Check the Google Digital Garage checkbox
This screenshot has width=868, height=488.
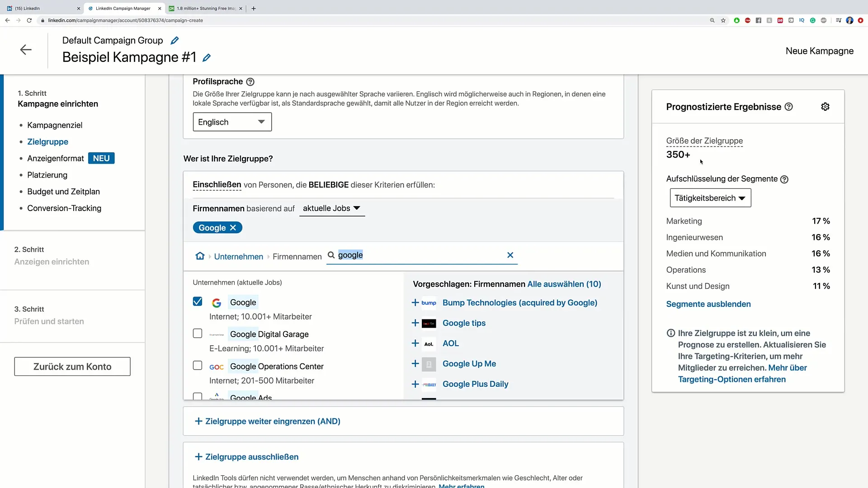click(198, 333)
